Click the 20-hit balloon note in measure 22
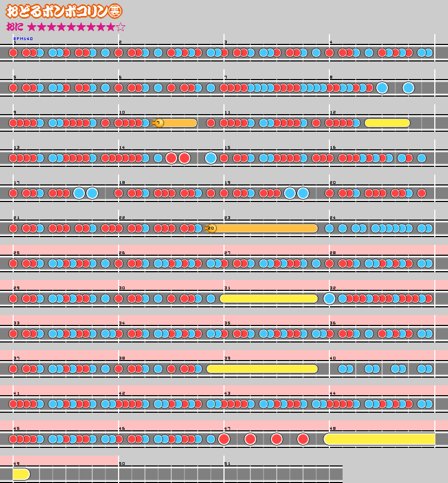The width and height of the screenshot is (448, 483). (x=211, y=228)
